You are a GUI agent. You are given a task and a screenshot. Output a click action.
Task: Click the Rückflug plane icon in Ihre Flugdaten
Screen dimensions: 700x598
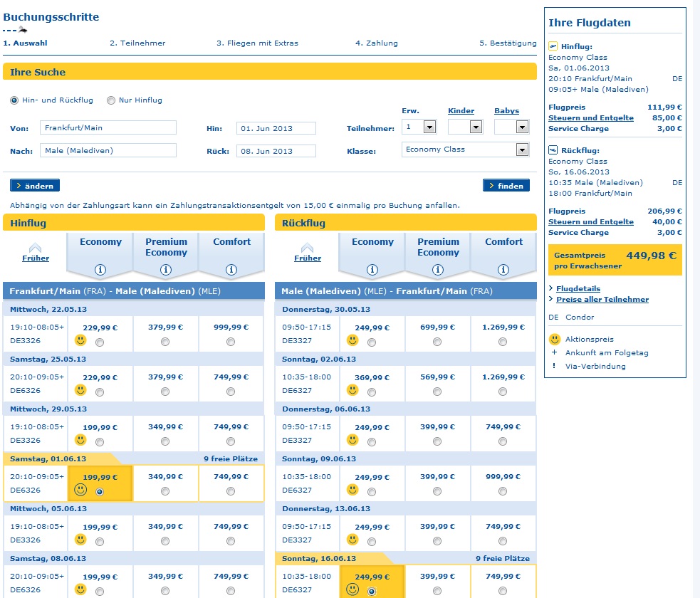point(553,150)
